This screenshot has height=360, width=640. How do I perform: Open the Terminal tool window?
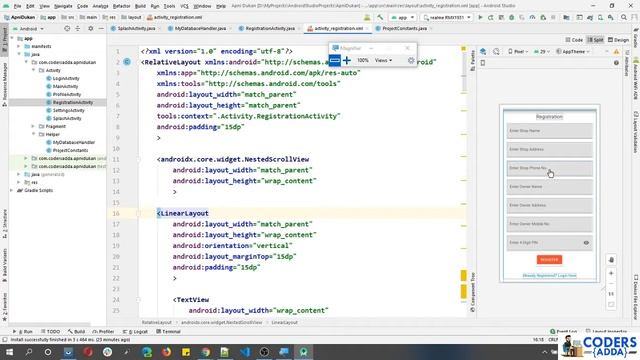pyautogui.click(x=168, y=331)
